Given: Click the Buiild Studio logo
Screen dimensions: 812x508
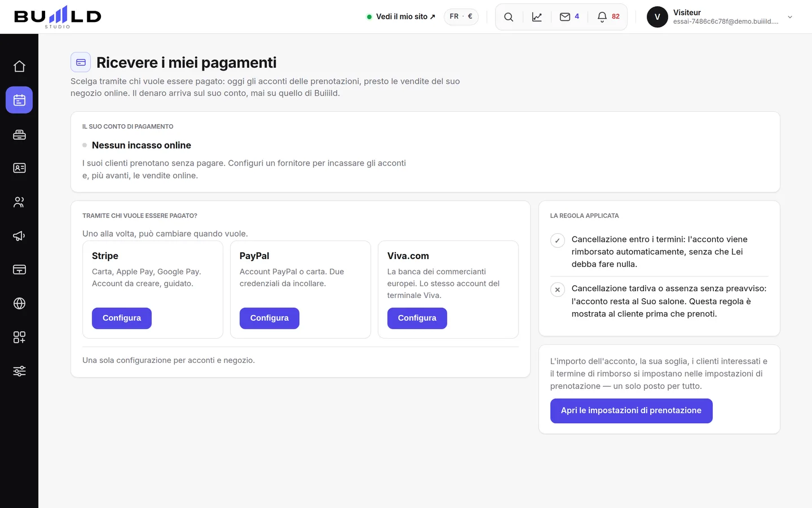Looking at the screenshot, I should tap(58, 17).
